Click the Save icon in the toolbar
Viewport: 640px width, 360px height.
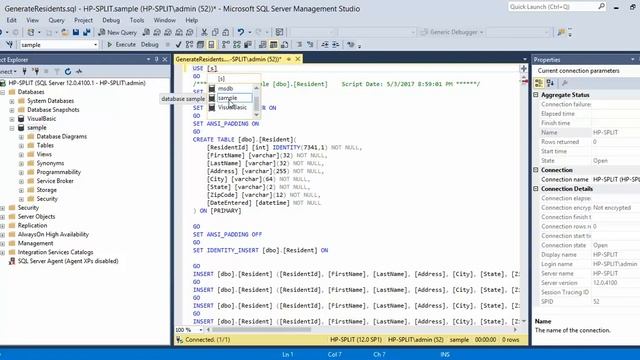76,32
